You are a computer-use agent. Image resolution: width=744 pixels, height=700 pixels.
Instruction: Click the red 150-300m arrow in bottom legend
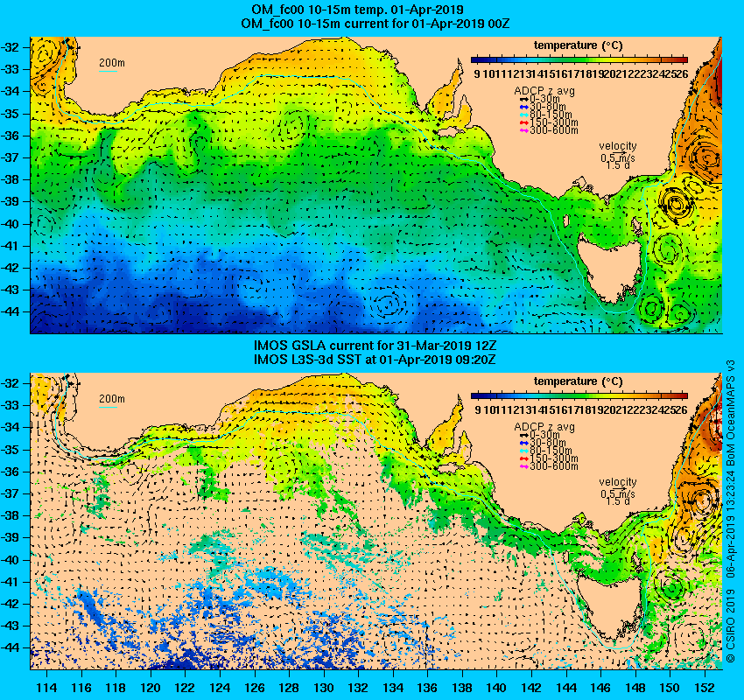(523, 458)
